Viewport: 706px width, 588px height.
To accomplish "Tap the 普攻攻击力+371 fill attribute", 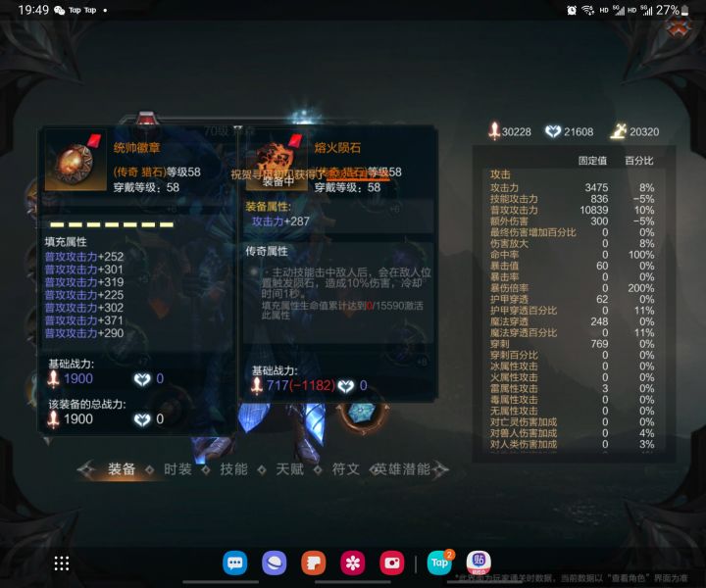I will point(84,320).
